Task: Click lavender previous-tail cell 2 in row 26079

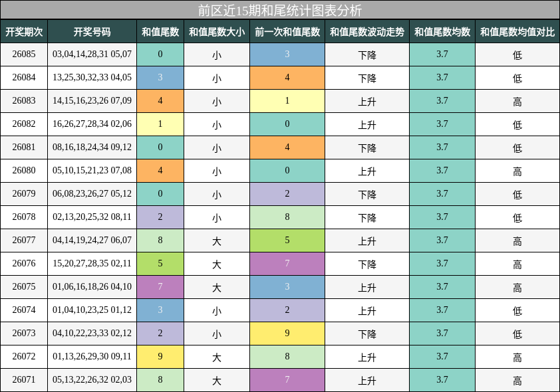Action: click(287, 194)
